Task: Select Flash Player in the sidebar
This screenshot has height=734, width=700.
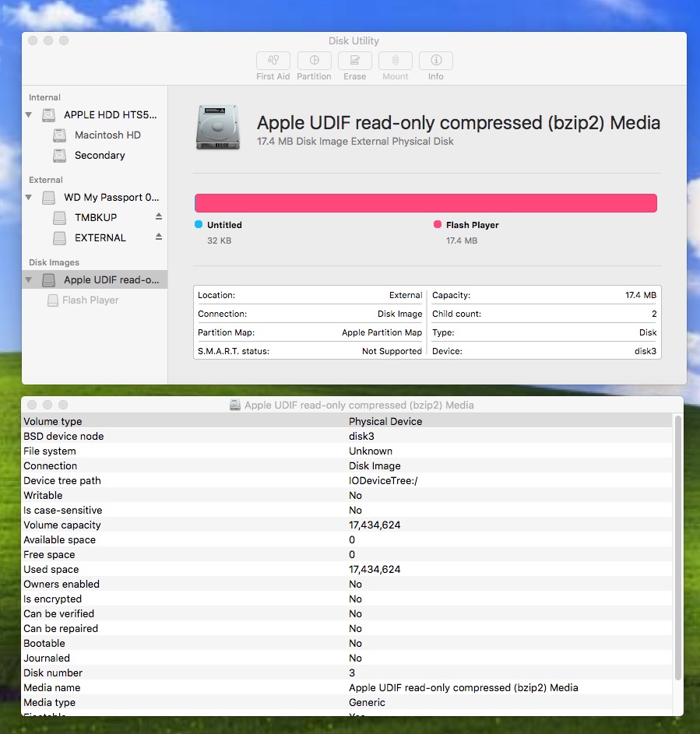Action: click(x=94, y=300)
